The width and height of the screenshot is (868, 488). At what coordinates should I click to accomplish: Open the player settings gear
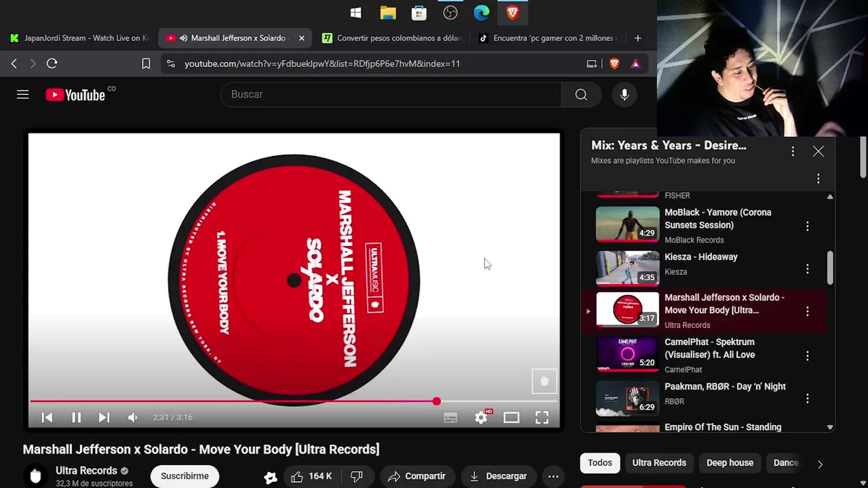tap(481, 418)
